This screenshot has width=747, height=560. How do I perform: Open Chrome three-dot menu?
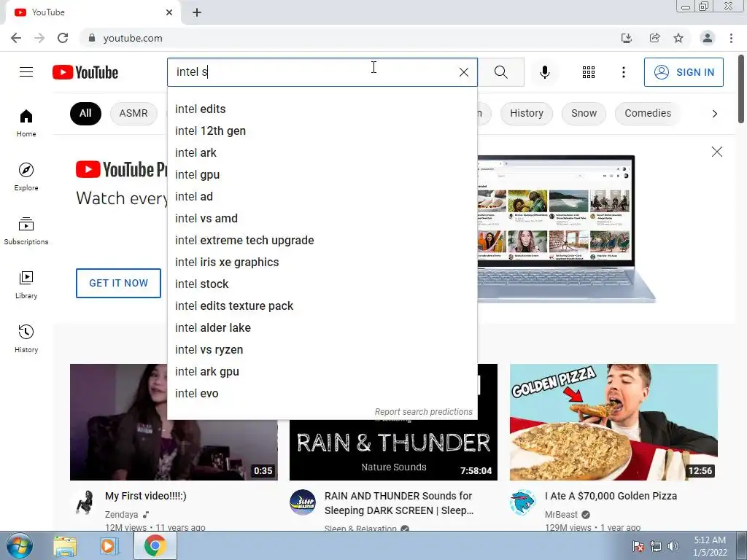(731, 38)
